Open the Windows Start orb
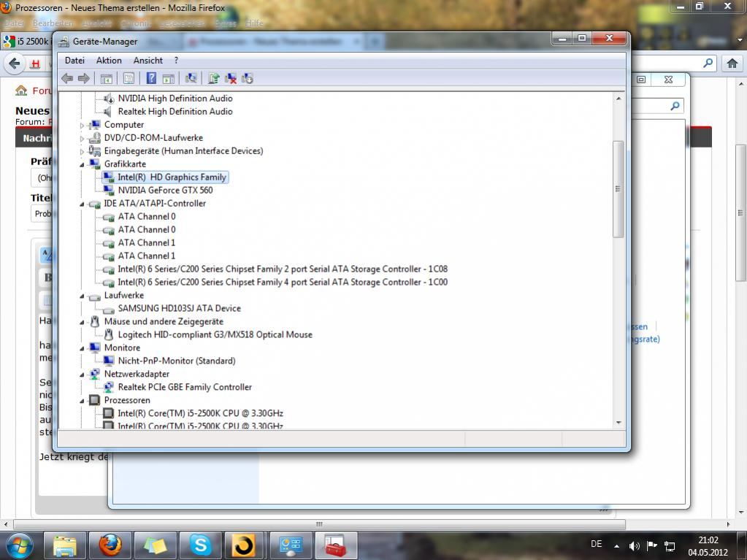747x560 pixels. coord(19,545)
